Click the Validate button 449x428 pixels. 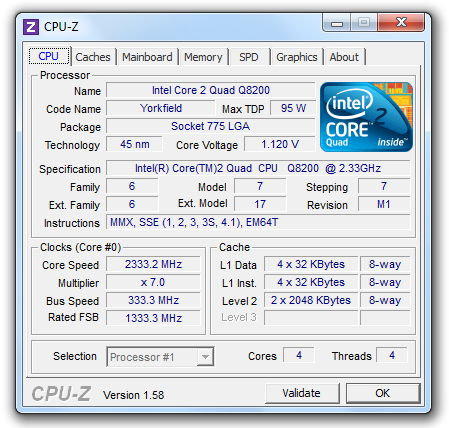coord(302,393)
